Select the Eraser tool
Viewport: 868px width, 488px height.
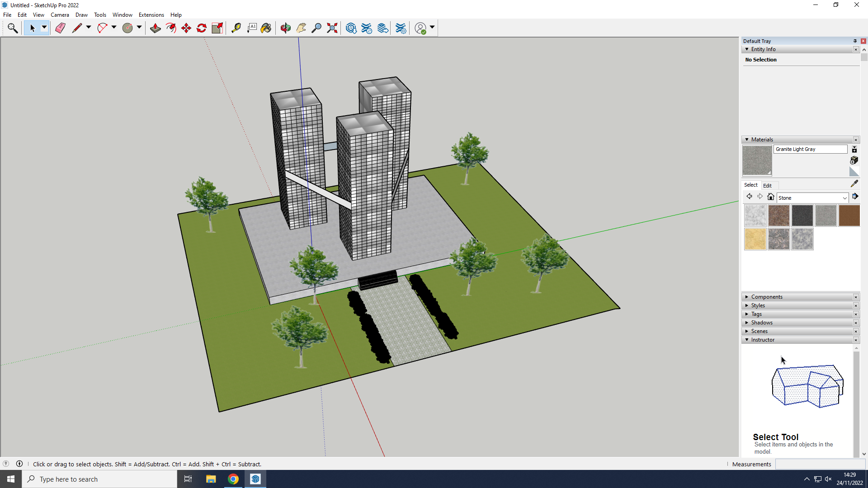pyautogui.click(x=60, y=28)
